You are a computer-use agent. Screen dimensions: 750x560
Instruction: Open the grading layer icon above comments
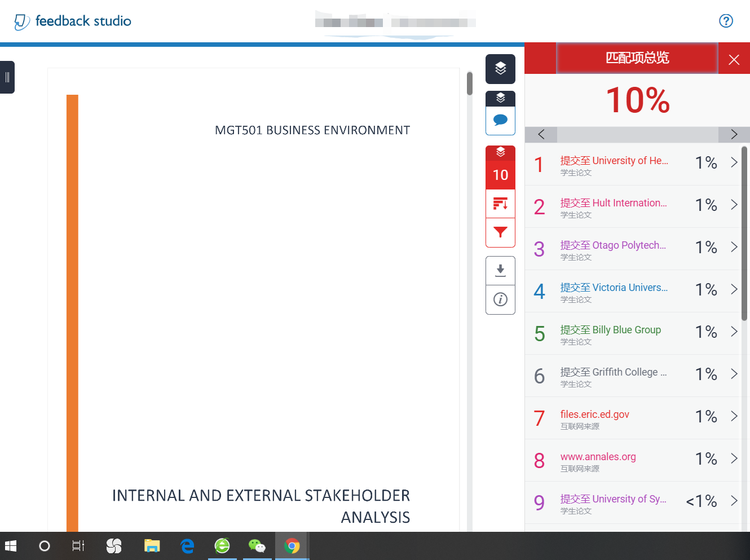tap(500, 98)
